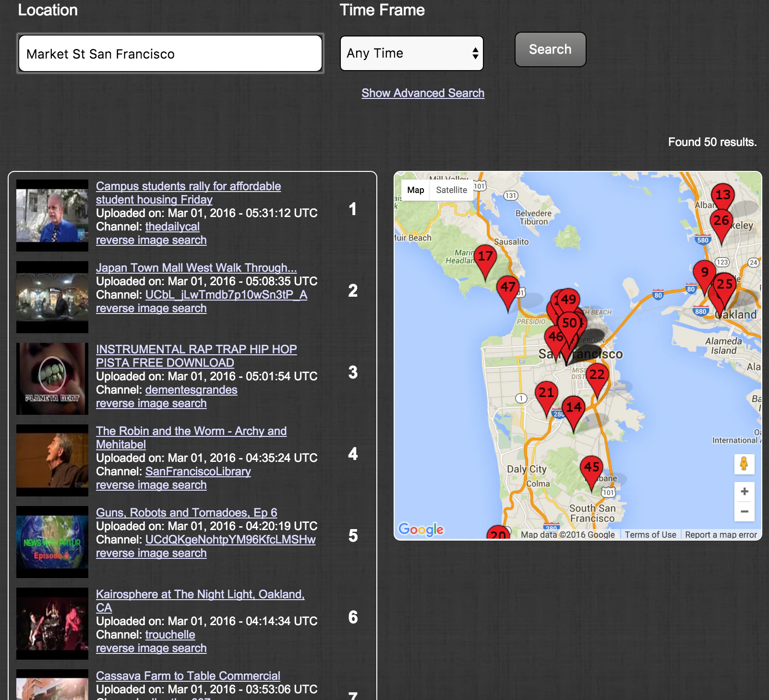The height and width of the screenshot is (700, 769).
Task: Click Kairosphere concert video thumbnail
Action: click(x=52, y=624)
